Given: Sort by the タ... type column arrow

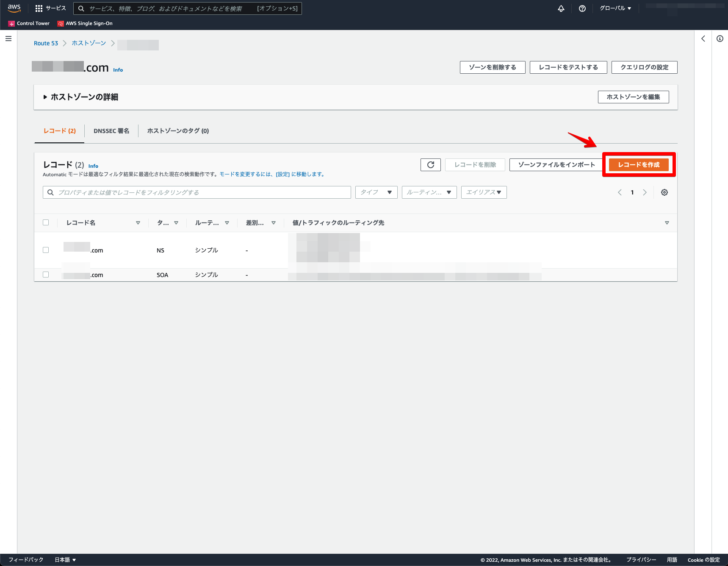Looking at the screenshot, I should point(176,223).
